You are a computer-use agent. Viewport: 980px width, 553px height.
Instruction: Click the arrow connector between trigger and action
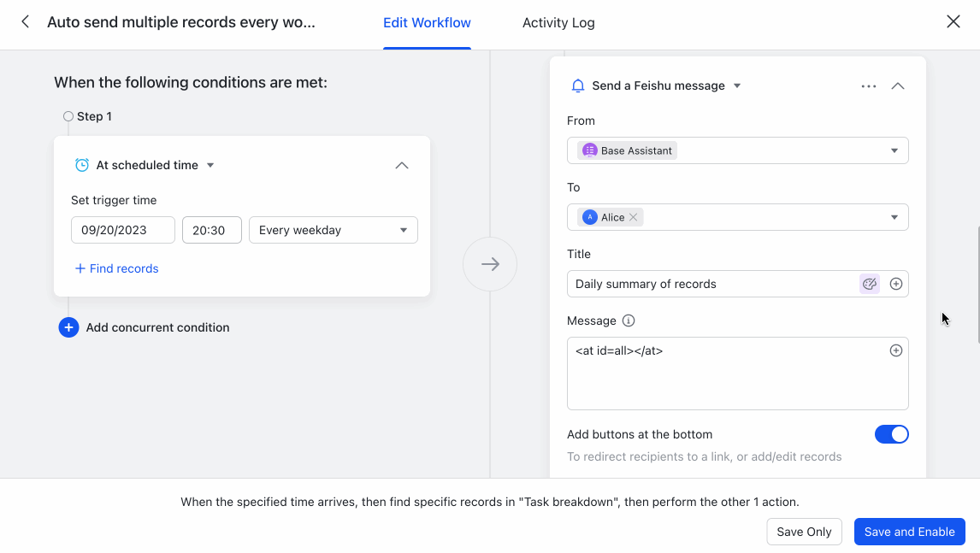[490, 264]
